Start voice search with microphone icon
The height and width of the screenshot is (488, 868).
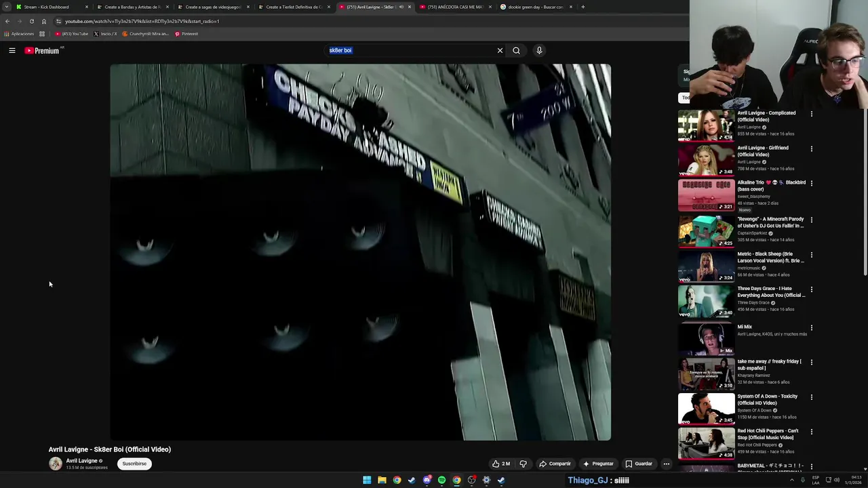539,50
